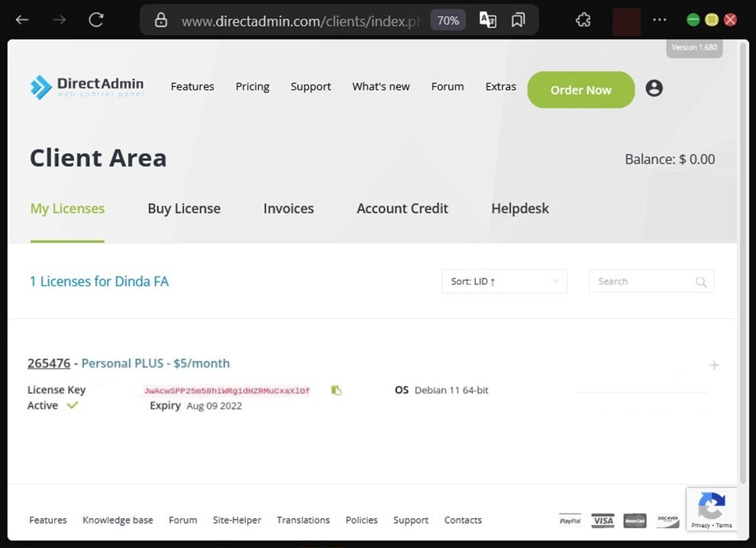The height and width of the screenshot is (548, 756).
Task: Expand license 265476 with plus icon
Action: pyautogui.click(x=714, y=365)
